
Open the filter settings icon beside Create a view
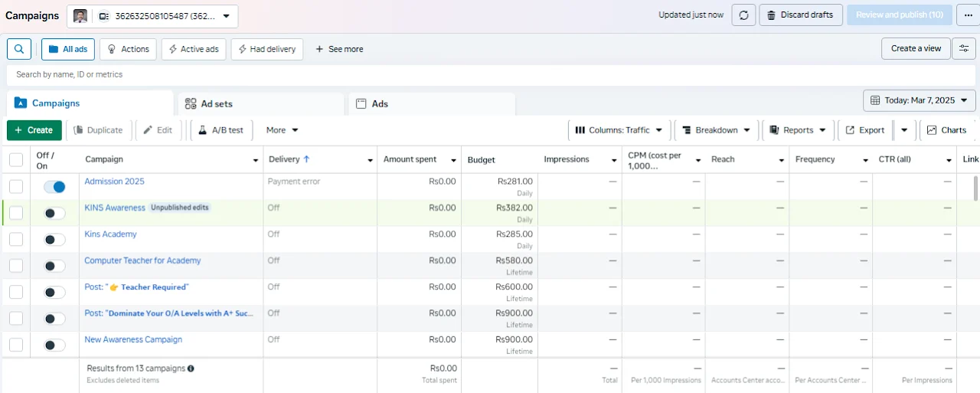964,48
